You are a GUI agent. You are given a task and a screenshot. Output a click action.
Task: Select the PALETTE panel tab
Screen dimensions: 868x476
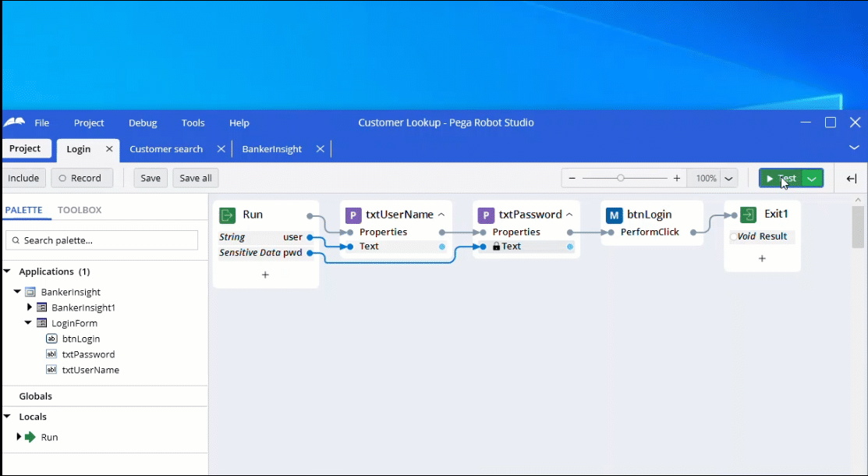[x=24, y=210]
